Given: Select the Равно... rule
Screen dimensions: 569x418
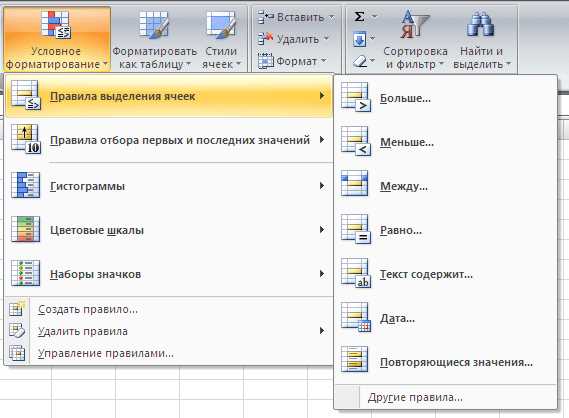Looking at the screenshot, I should [446, 230].
